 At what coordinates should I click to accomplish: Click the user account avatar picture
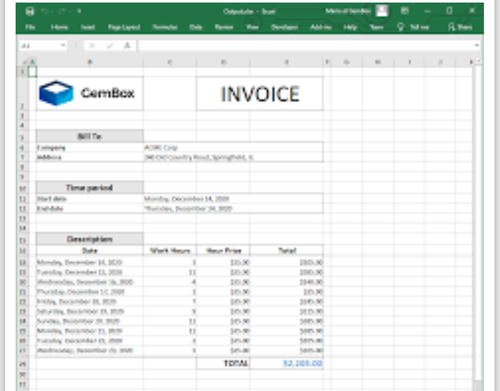[x=382, y=11]
